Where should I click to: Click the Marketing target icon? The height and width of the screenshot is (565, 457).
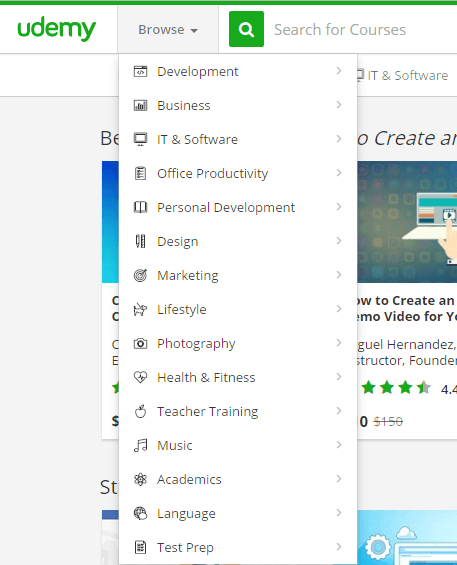(141, 275)
